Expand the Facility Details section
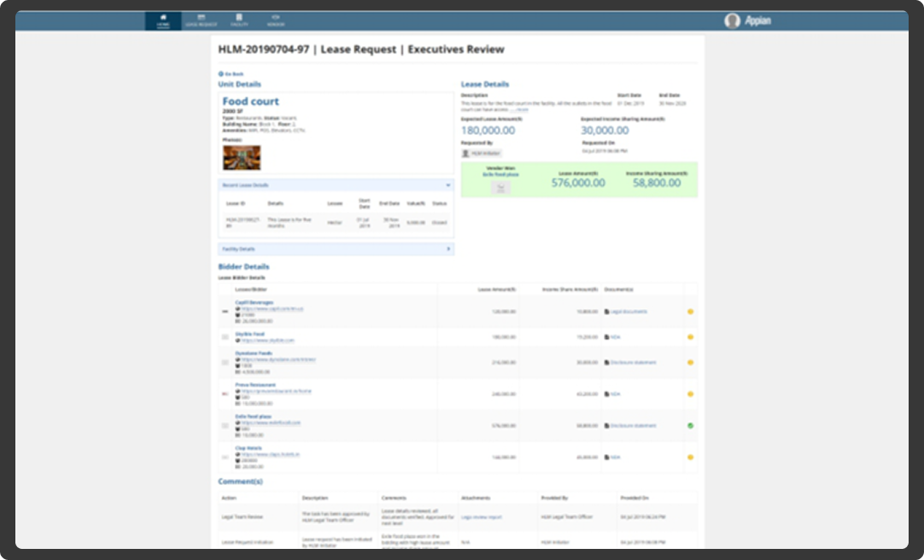Screen dimensions: 924x560 pyautogui.click(x=448, y=250)
